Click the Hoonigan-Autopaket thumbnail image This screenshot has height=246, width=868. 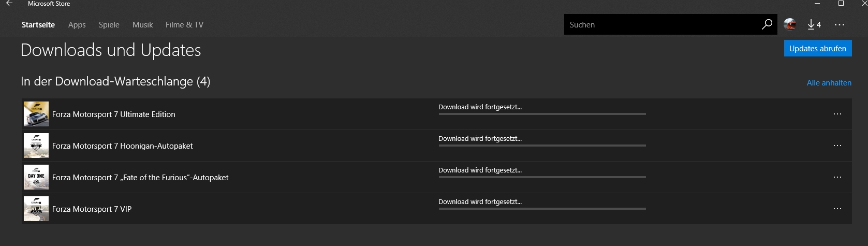(x=36, y=146)
